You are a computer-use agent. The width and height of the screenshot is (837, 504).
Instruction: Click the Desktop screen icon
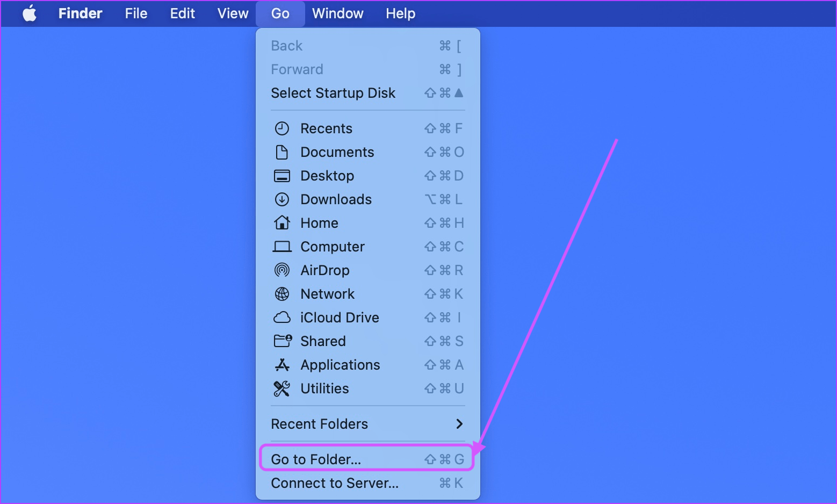point(282,176)
